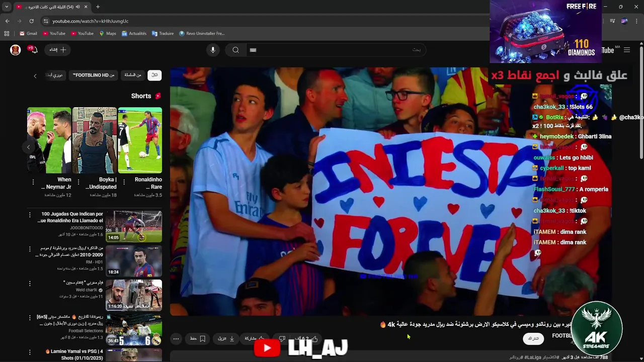Go back to previous page in browser
Screen dimensions: 644x362
[7, 21]
